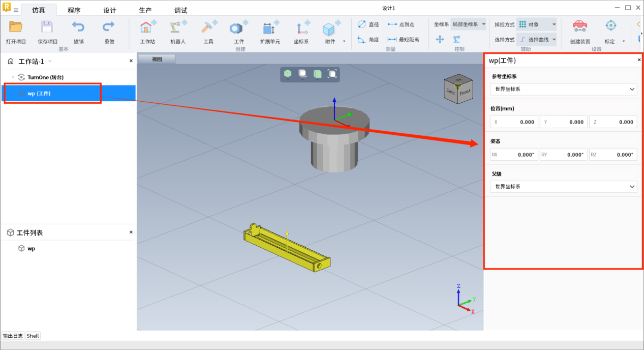Click the fit-to-view icon in viewport toolbar
This screenshot has height=350, width=644.
(x=332, y=74)
